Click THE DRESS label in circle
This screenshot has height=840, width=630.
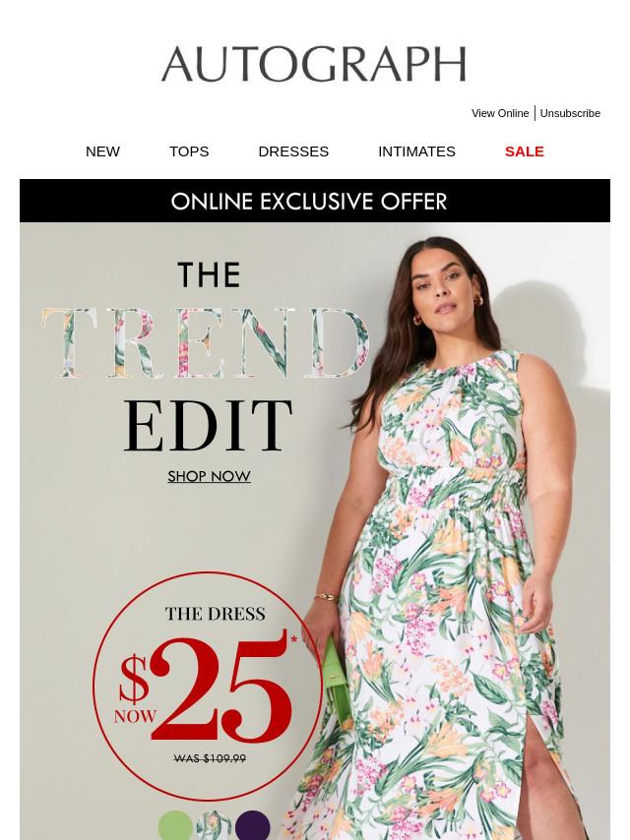215,614
